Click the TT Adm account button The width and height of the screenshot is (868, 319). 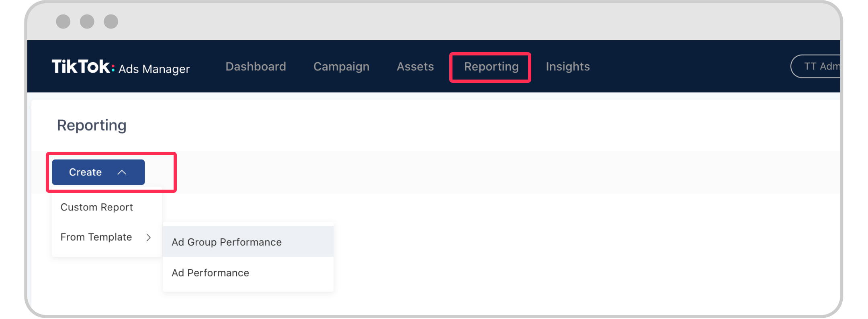(x=818, y=67)
